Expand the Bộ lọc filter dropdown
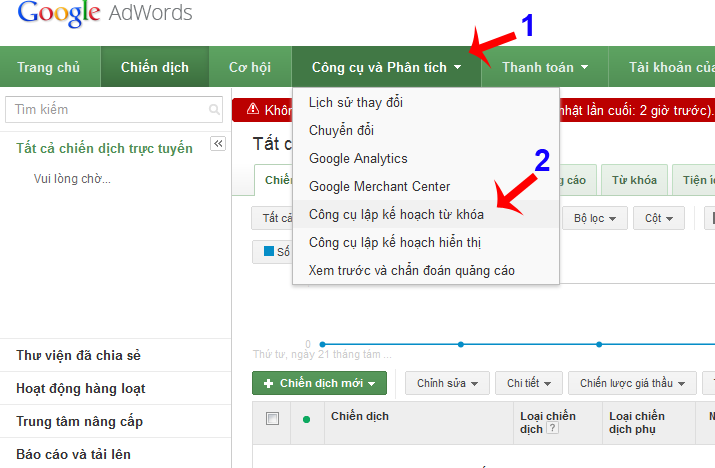The width and height of the screenshot is (715, 468). 595,218
